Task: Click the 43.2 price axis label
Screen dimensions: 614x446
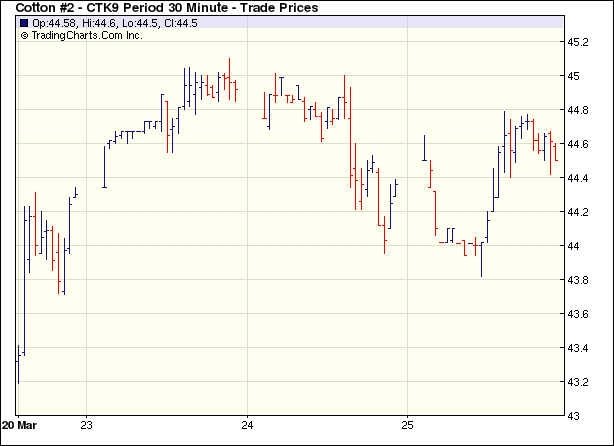Action: click(x=579, y=382)
